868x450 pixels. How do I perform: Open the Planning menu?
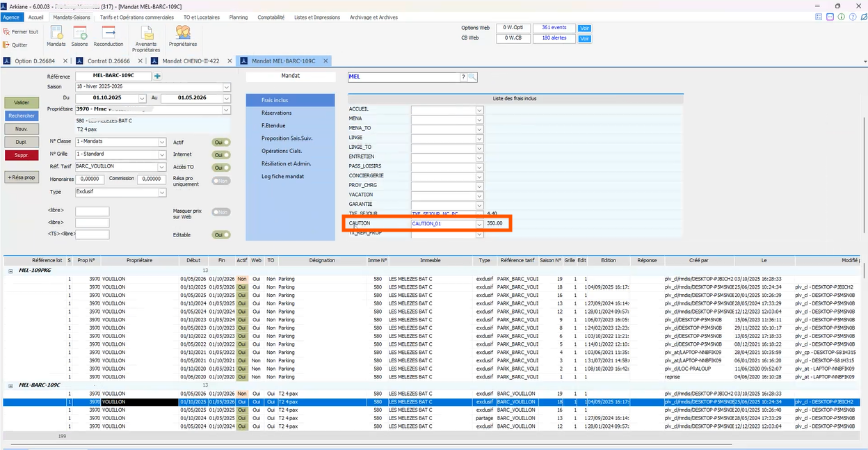238,17
